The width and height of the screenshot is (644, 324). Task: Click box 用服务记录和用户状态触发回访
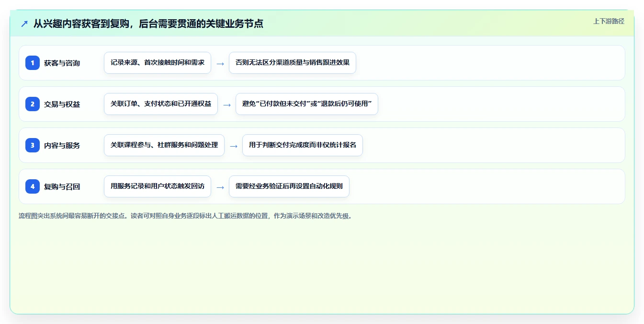pyautogui.click(x=158, y=186)
